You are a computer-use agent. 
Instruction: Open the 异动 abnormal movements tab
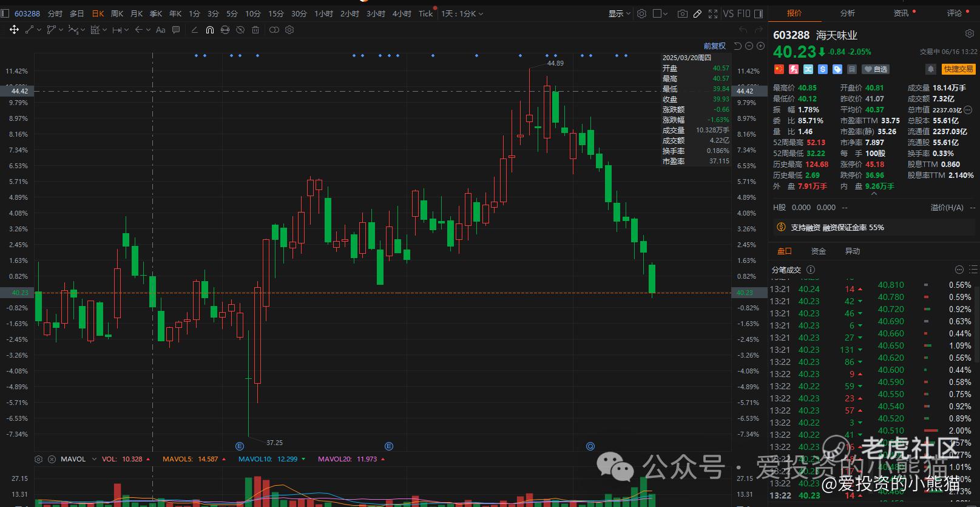tap(853, 251)
